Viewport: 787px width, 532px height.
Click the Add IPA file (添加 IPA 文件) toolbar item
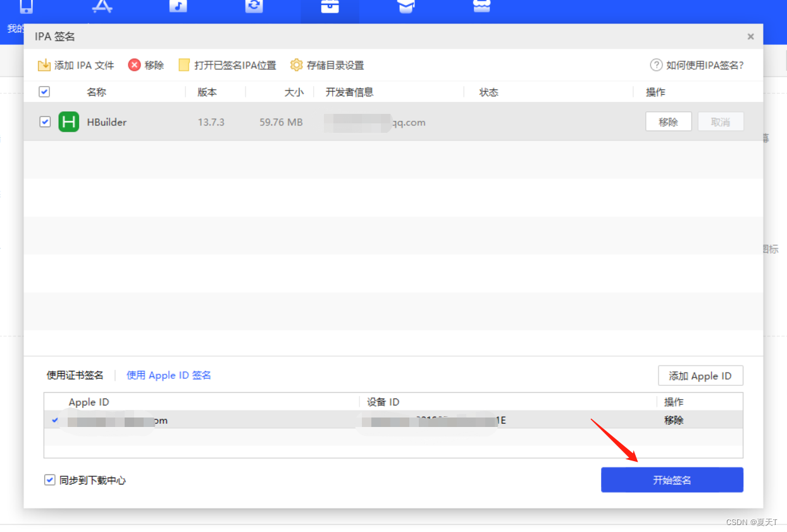tap(76, 65)
